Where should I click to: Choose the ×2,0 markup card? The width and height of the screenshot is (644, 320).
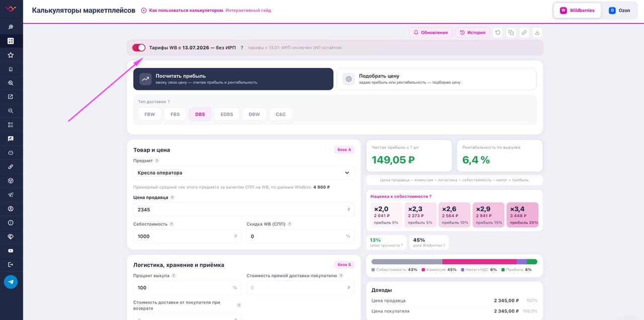pos(386,215)
